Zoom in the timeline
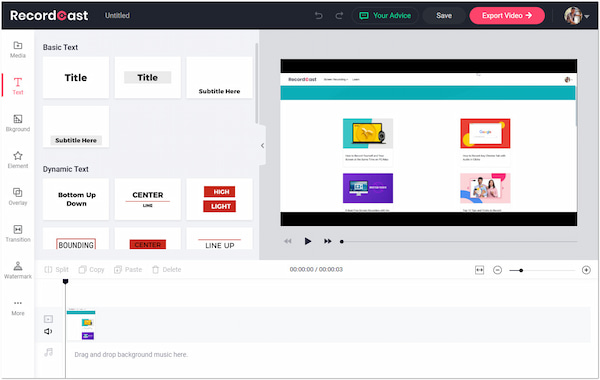 (586, 270)
